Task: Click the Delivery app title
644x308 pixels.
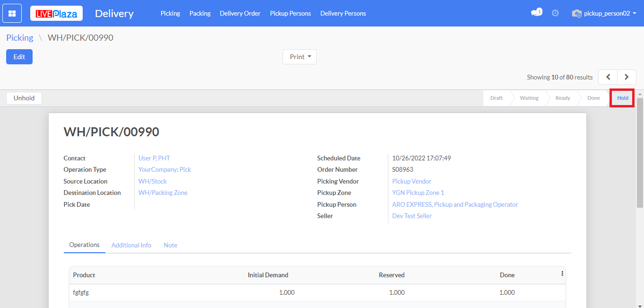Action: tap(114, 14)
